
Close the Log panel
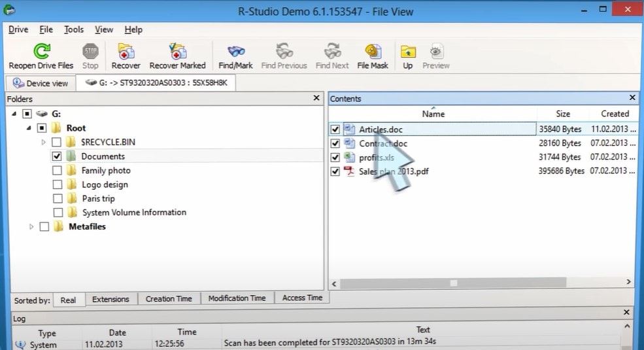[x=626, y=312]
